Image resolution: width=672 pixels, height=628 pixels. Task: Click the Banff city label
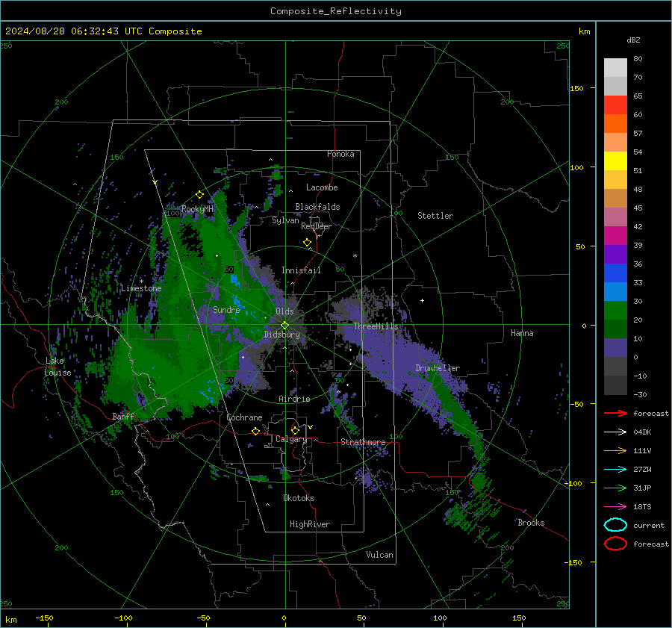tap(123, 417)
